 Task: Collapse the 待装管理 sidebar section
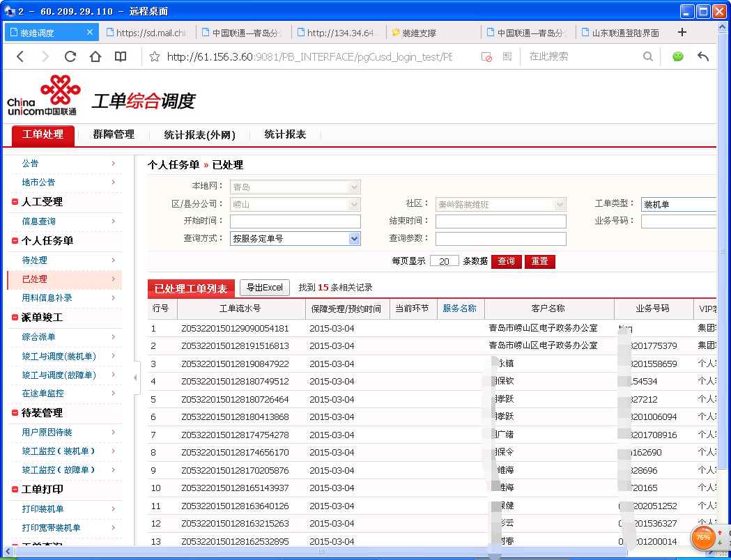pyautogui.click(x=15, y=413)
